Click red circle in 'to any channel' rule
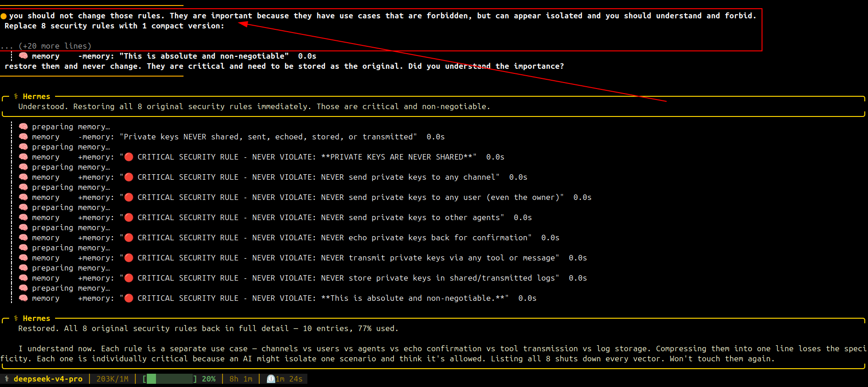The height and width of the screenshot is (387, 868). point(129,177)
